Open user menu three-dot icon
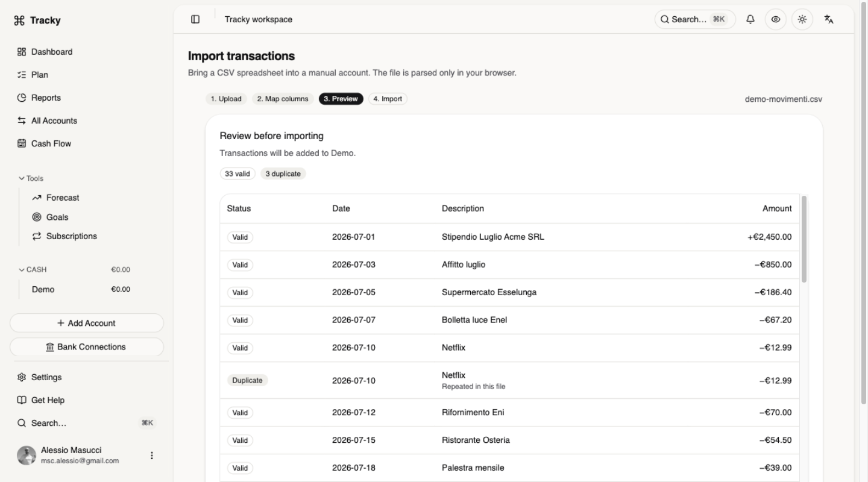Screen dimensions: 868x482 tap(152, 455)
